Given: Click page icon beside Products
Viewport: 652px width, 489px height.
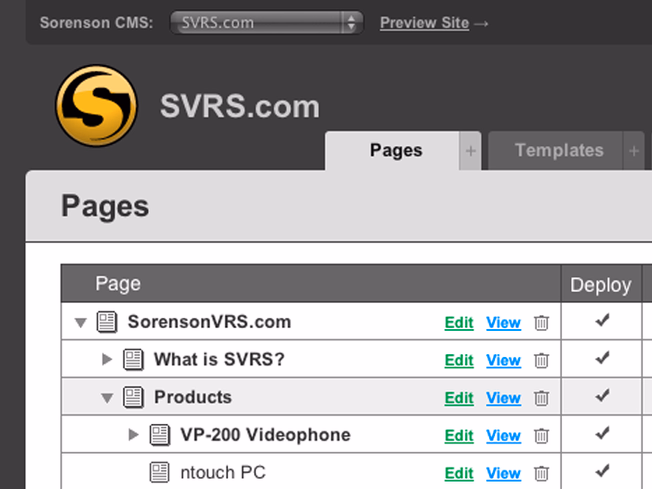Looking at the screenshot, I should [133, 397].
